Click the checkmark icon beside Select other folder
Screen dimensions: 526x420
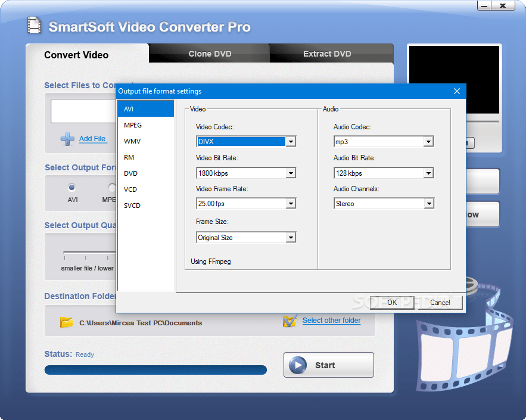(x=290, y=321)
